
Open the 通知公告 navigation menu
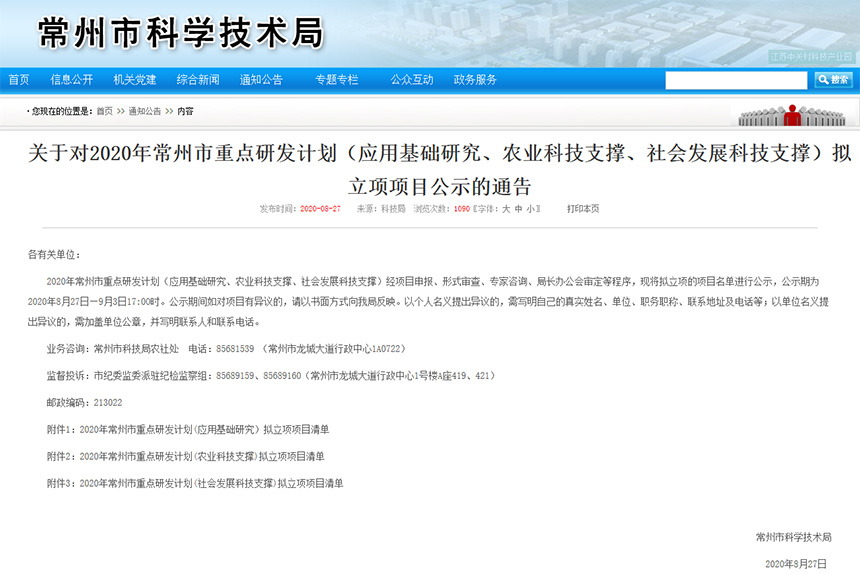(261, 80)
